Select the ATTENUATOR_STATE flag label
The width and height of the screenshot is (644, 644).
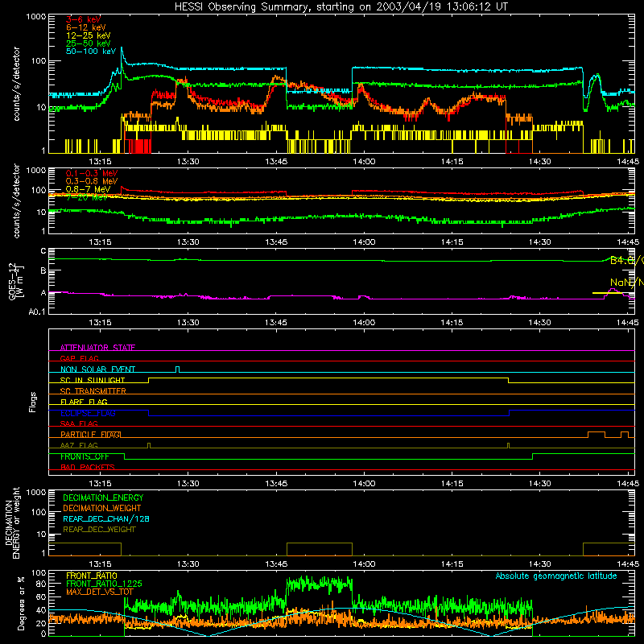pyautogui.click(x=97, y=348)
